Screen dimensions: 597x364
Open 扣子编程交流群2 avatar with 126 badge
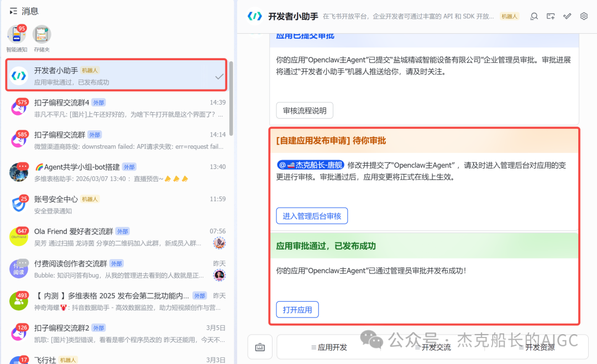19,333
